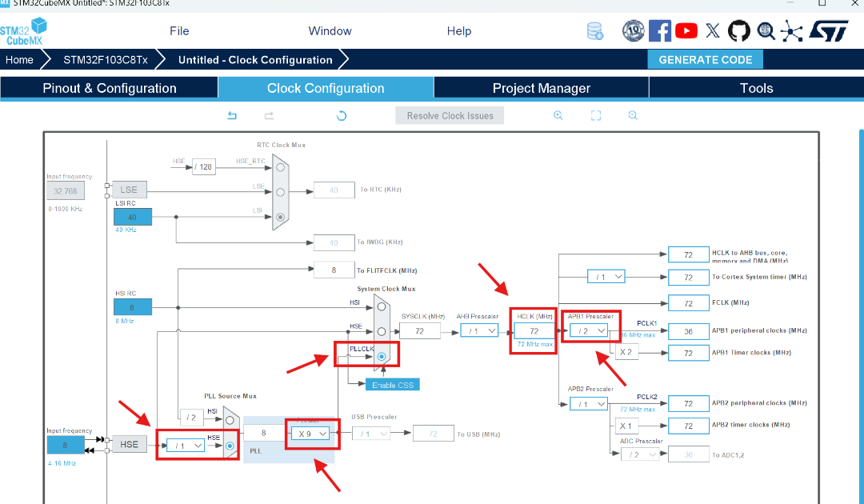Reset clock configuration with refresh icon
This screenshot has width=864, height=504.
tap(342, 116)
